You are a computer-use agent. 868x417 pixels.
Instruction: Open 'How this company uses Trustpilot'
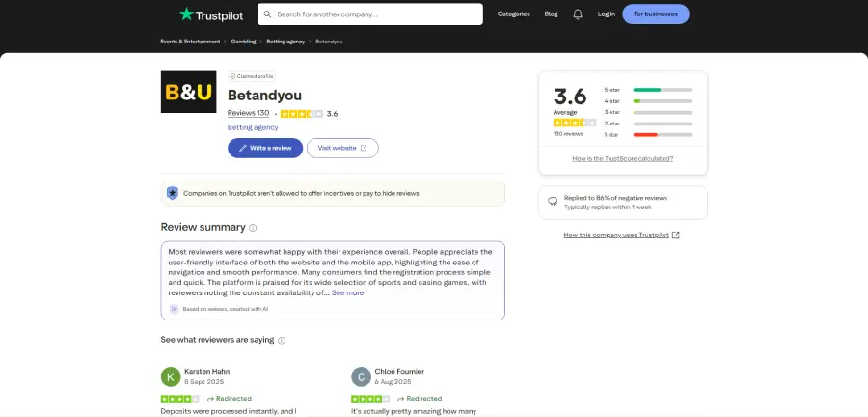621,235
